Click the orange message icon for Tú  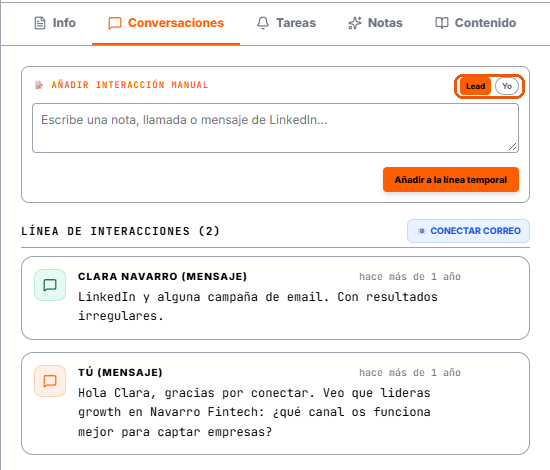(x=50, y=381)
